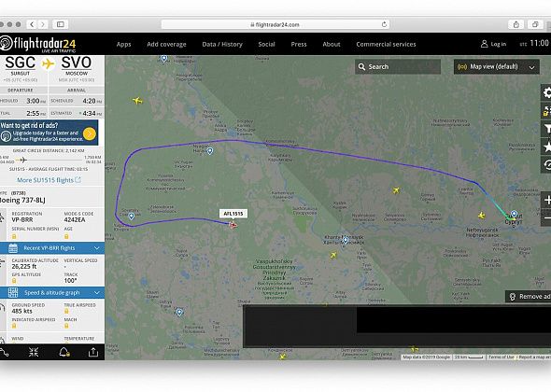This screenshot has height=392, width=551.
Task: Click the map settings gear icon
Action: [x=546, y=92]
